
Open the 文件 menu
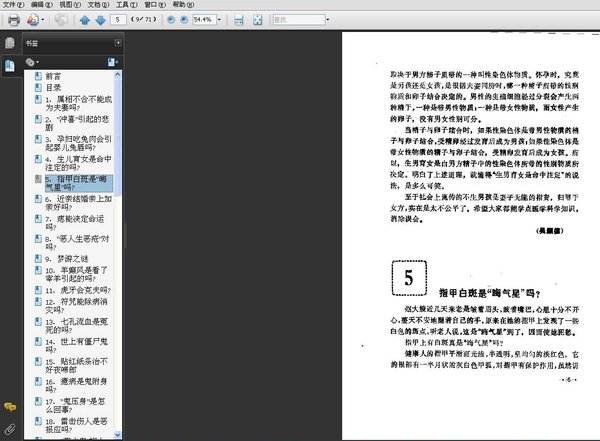point(13,5)
